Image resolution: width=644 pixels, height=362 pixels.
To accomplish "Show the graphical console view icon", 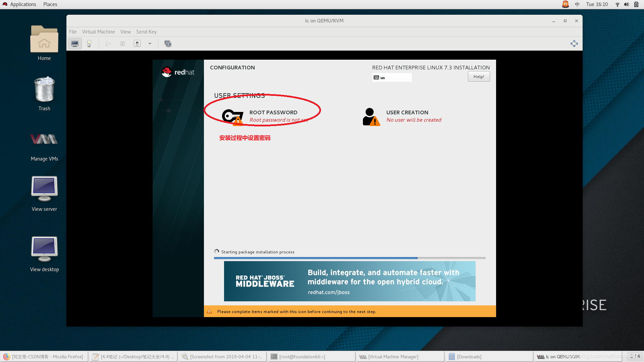I will 75,44.
